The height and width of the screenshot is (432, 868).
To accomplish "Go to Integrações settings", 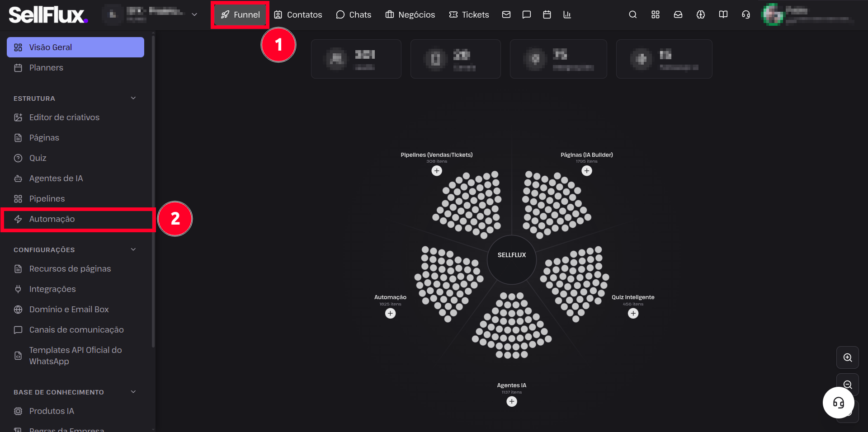I will click(x=75, y=289).
